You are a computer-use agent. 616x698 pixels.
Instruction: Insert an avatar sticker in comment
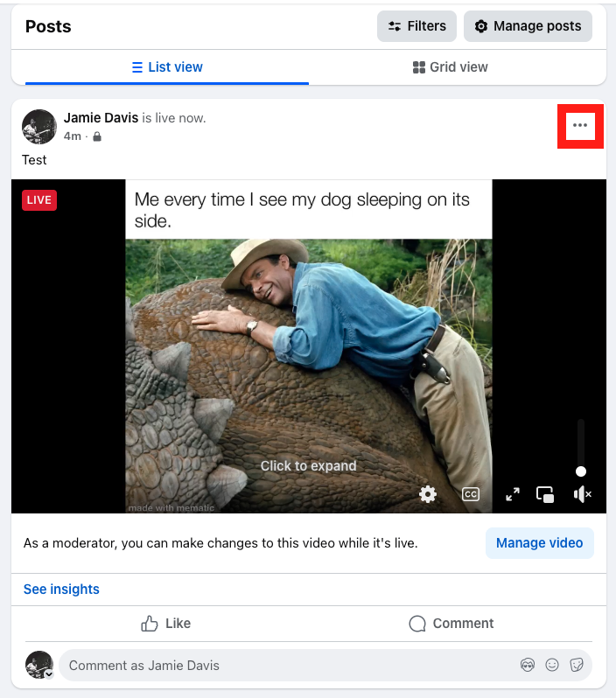528,666
